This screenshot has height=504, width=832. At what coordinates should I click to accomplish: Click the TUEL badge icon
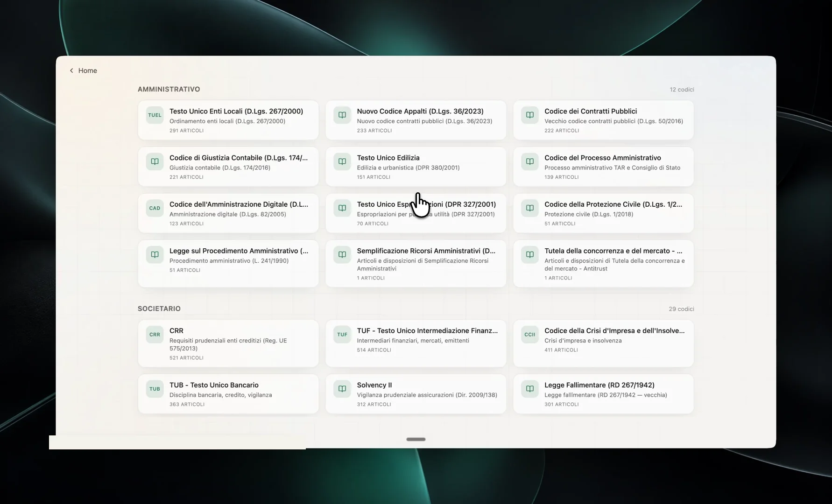click(x=155, y=115)
